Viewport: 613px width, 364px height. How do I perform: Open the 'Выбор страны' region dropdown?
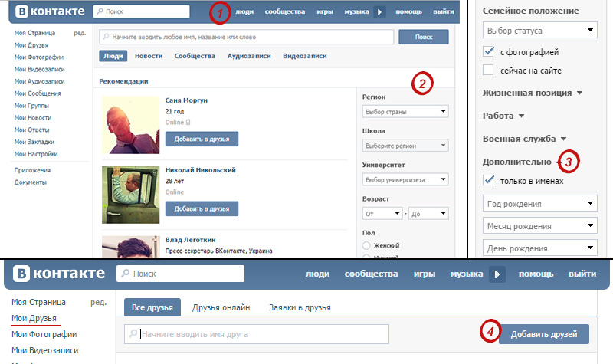(x=405, y=111)
